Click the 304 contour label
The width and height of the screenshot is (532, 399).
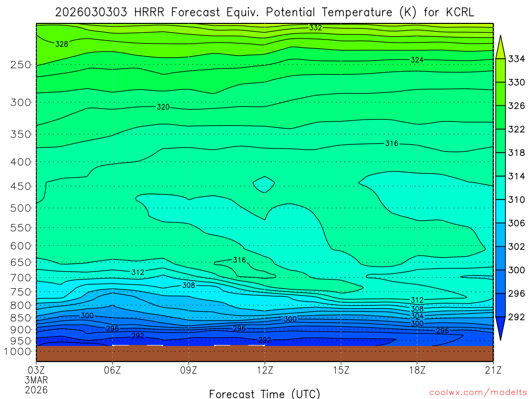click(x=417, y=316)
